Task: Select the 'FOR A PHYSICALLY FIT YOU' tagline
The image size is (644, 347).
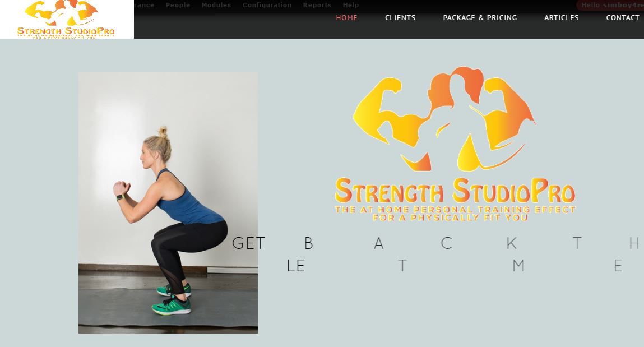Action: point(450,218)
